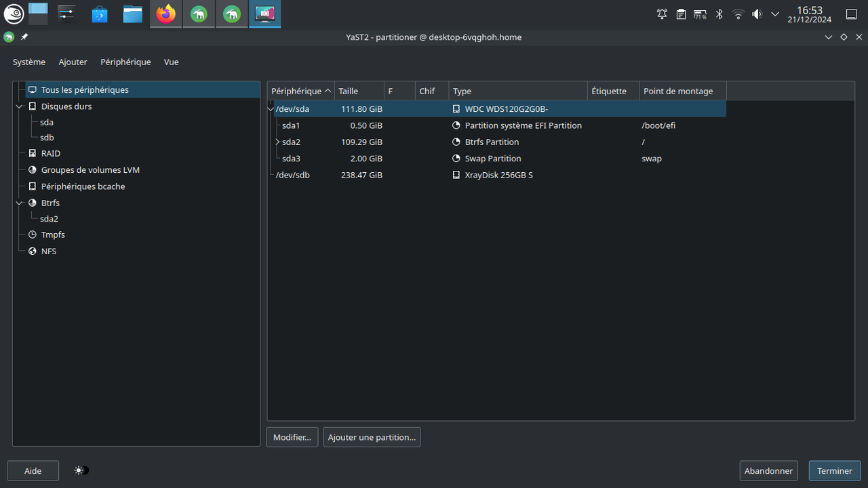Sort by the Étiquette column header
The width and height of the screenshot is (868, 488).
coord(614,91)
